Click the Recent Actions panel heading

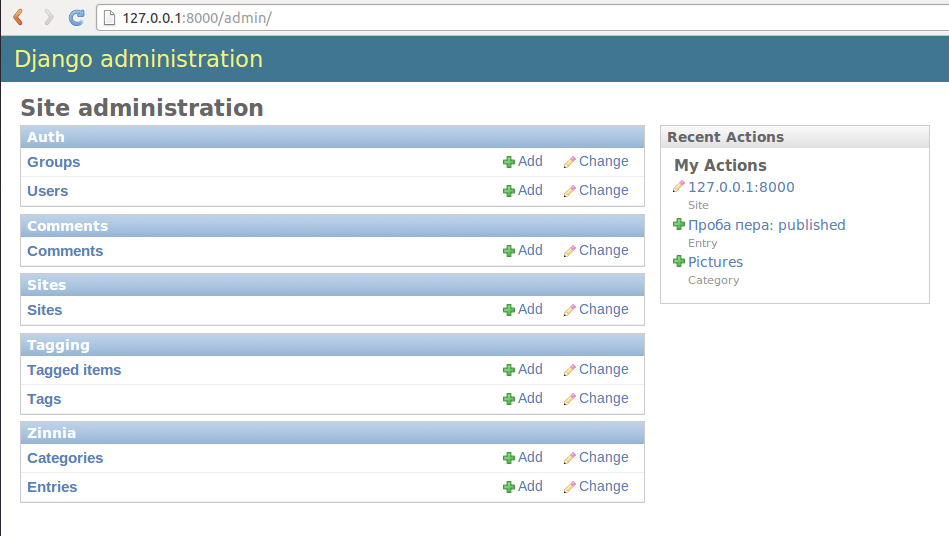click(725, 137)
